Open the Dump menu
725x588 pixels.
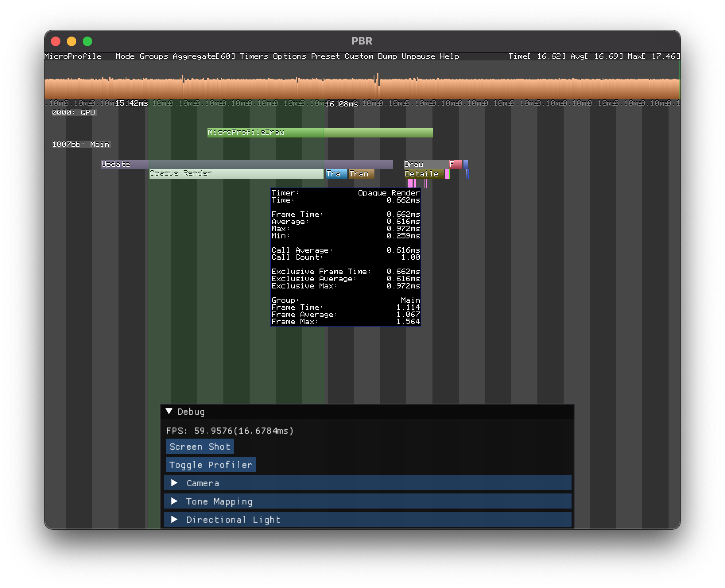[x=387, y=56]
